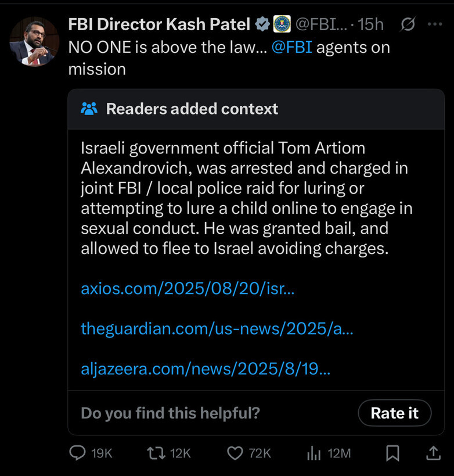Open the @FBI mention link
Image resolution: width=454 pixels, height=476 pixels.
[x=291, y=48]
